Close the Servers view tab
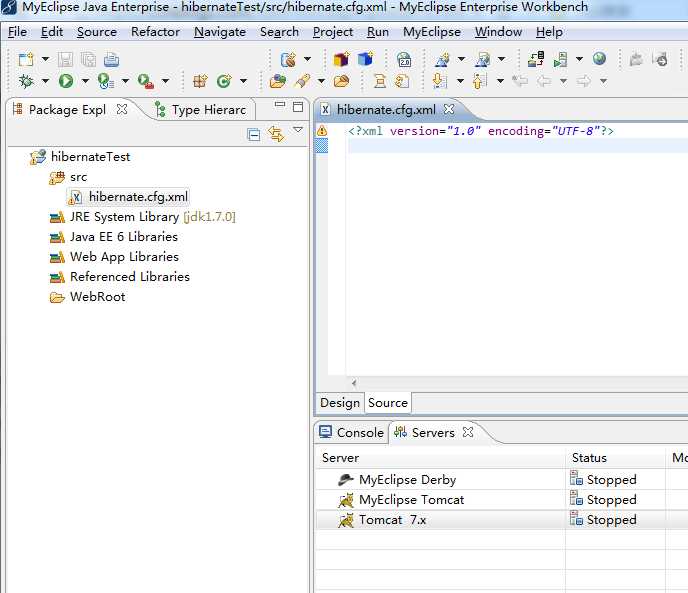Screen dimensions: 688x593 [x=468, y=432]
